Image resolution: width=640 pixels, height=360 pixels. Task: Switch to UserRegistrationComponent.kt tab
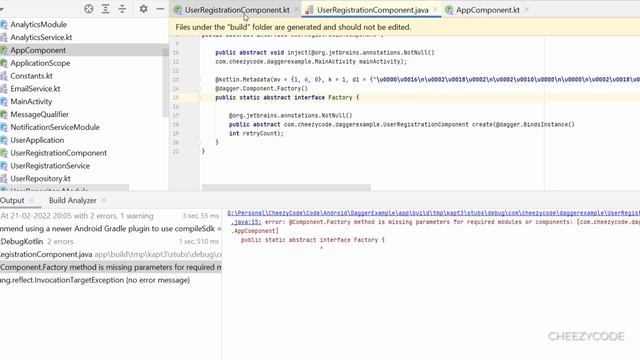coord(237,10)
